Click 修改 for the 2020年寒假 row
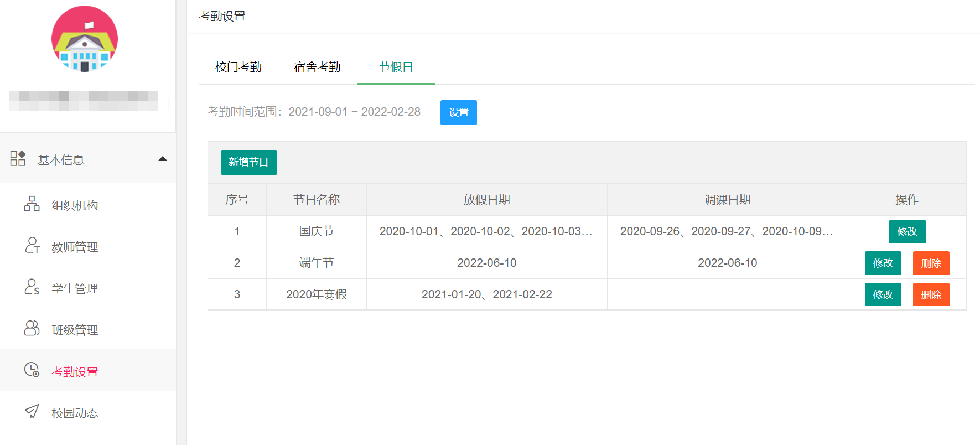The width and height of the screenshot is (980, 445). click(x=883, y=294)
